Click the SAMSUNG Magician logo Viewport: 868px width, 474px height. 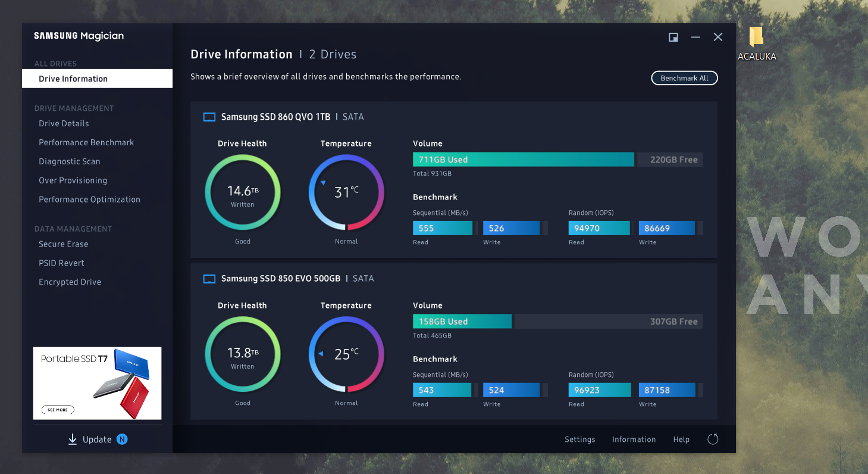pos(79,36)
